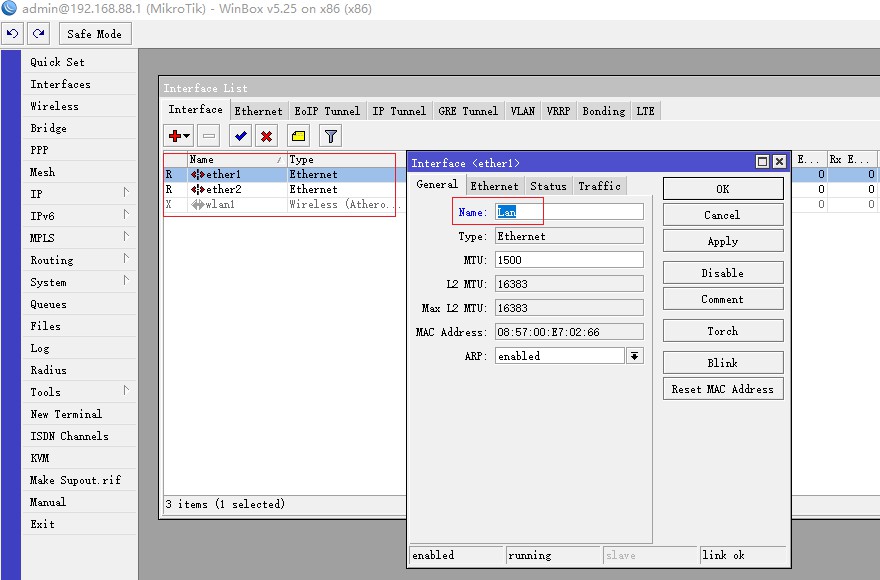880x580 pixels.
Task: Expand the Routing submenu in sidebar
Action: [x=80, y=260]
